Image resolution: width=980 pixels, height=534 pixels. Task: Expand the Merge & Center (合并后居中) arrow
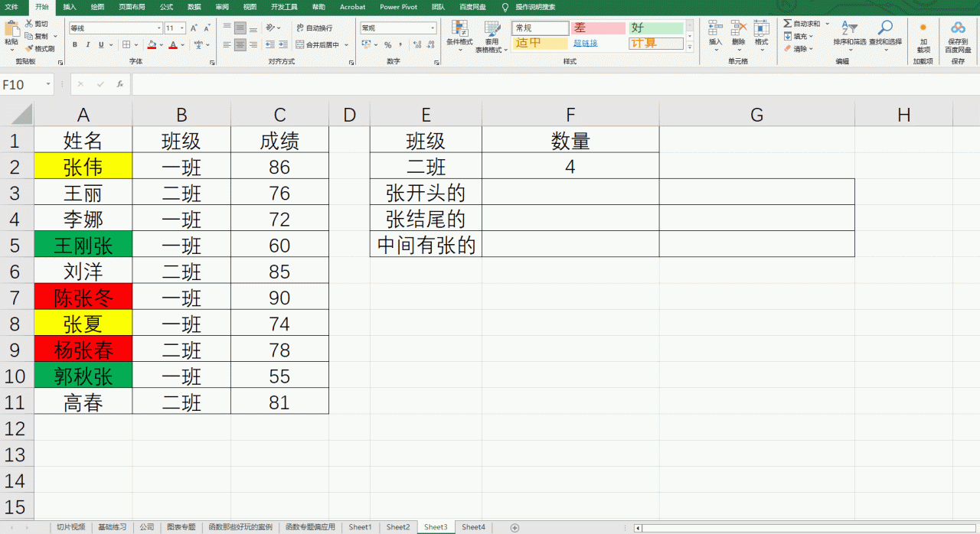(x=346, y=45)
